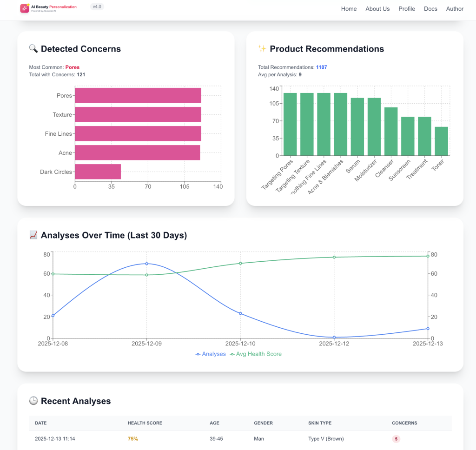Go to the About Us page
The image size is (476, 450).
(x=377, y=9)
